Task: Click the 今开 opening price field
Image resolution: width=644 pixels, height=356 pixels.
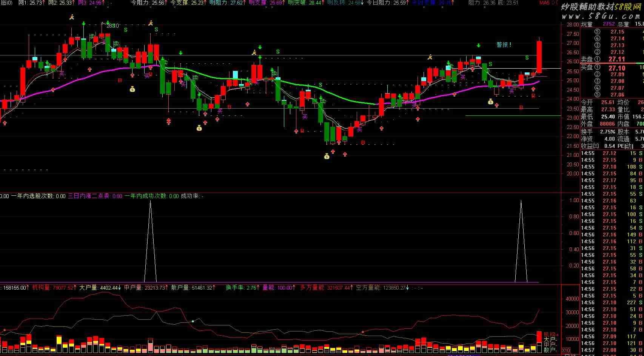Action: coord(587,102)
